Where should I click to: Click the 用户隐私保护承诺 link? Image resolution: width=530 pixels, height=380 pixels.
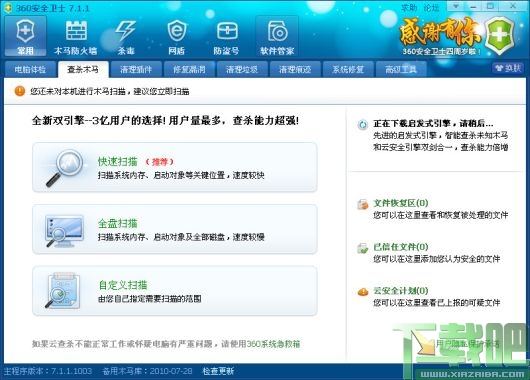(x=467, y=344)
